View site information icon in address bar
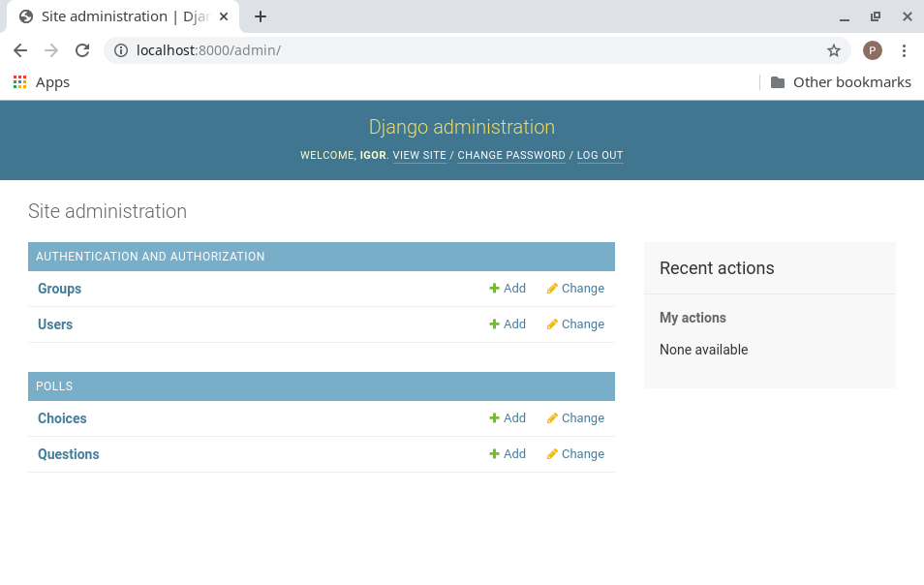Image resolution: width=924 pixels, height=585 pixels. pos(121,50)
